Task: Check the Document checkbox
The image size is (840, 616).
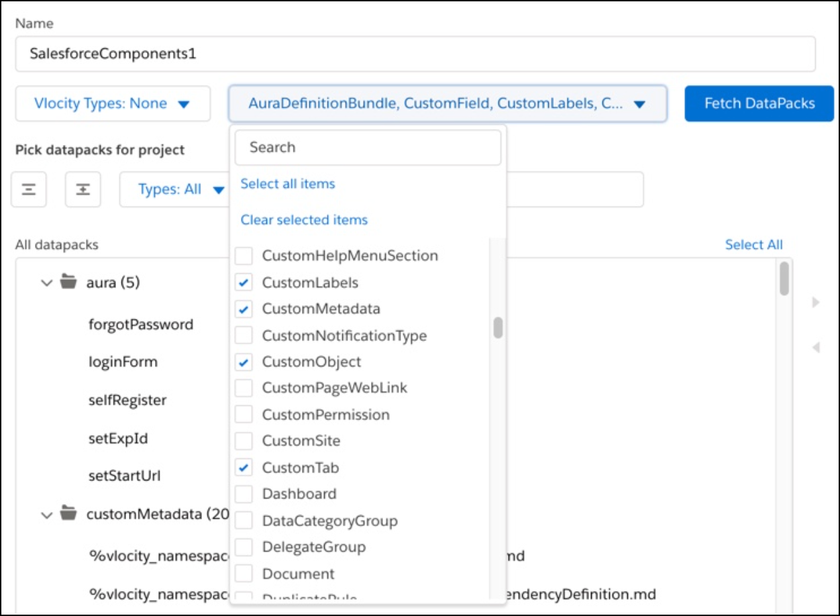Action: coord(244,574)
